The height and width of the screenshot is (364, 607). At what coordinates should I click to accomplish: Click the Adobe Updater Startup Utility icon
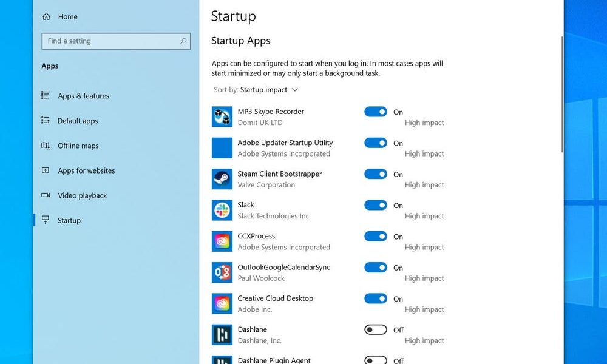[222, 148]
